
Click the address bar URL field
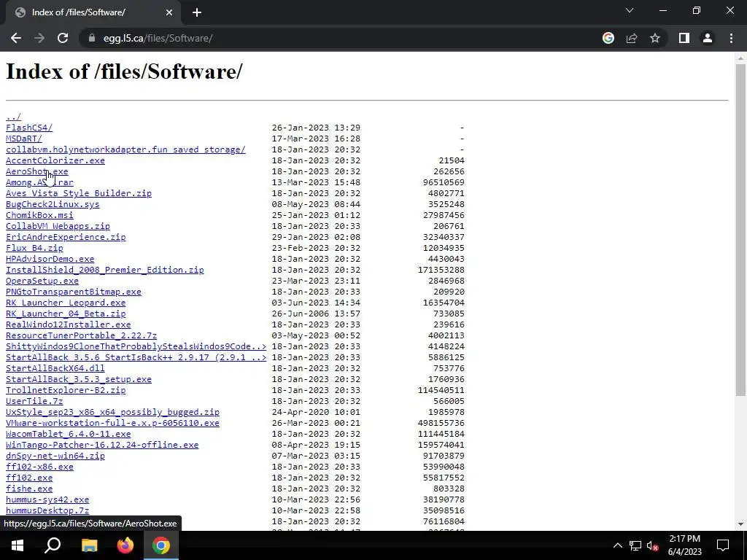point(343,38)
